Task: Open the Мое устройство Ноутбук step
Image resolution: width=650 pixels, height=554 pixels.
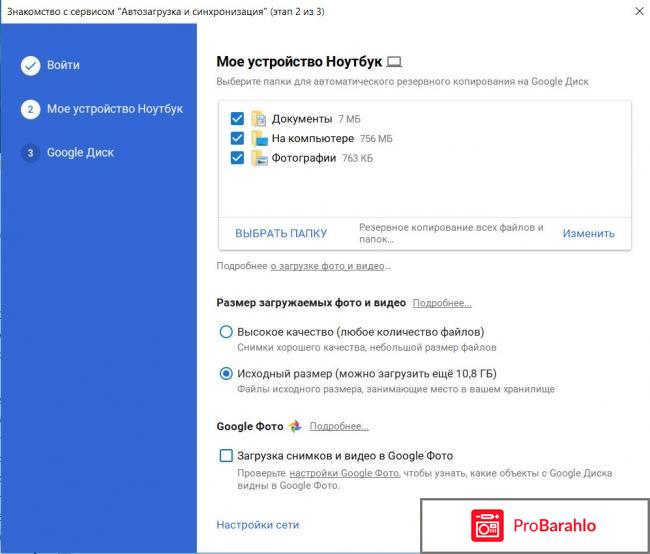Action: coord(115,109)
